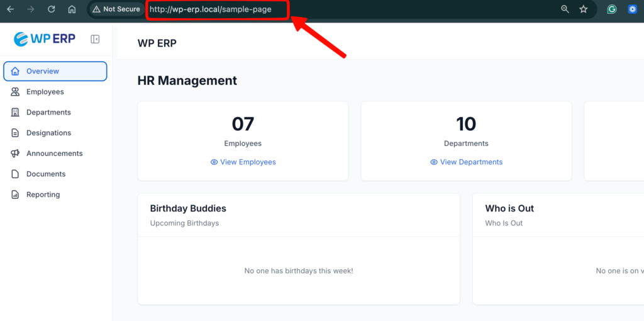The height and width of the screenshot is (321, 644).
Task: Go to browser home page icon
Action: 72,9
